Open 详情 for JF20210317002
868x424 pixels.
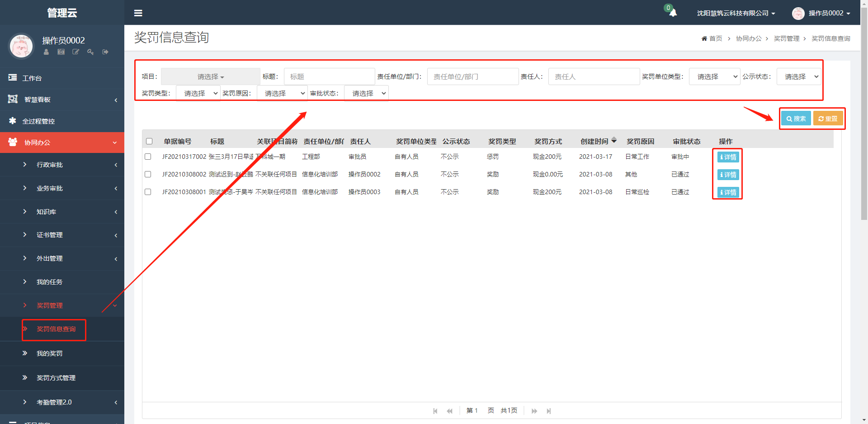[x=728, y=157]
